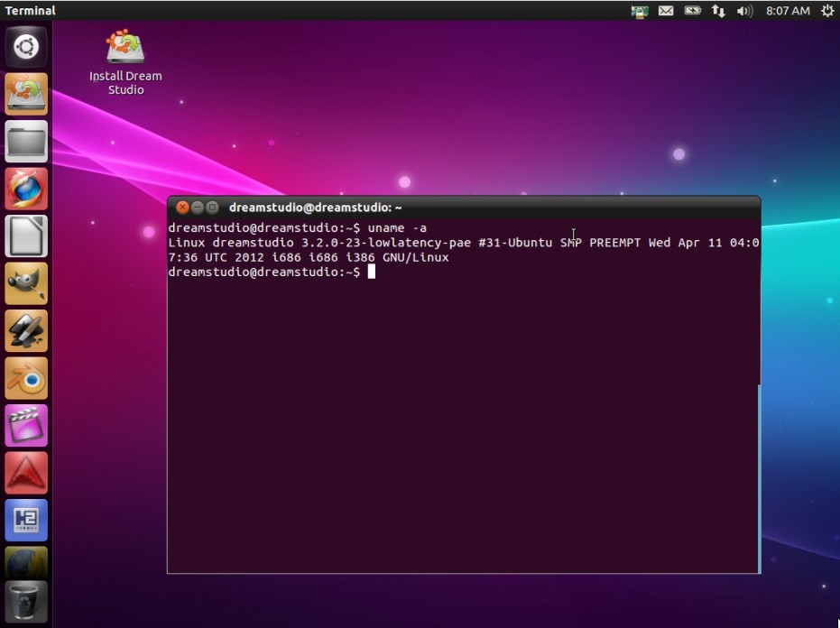Open the Ubuntu Dash home button
The height and width of the screenshot is (628, 840).
[x=25, y=47]
